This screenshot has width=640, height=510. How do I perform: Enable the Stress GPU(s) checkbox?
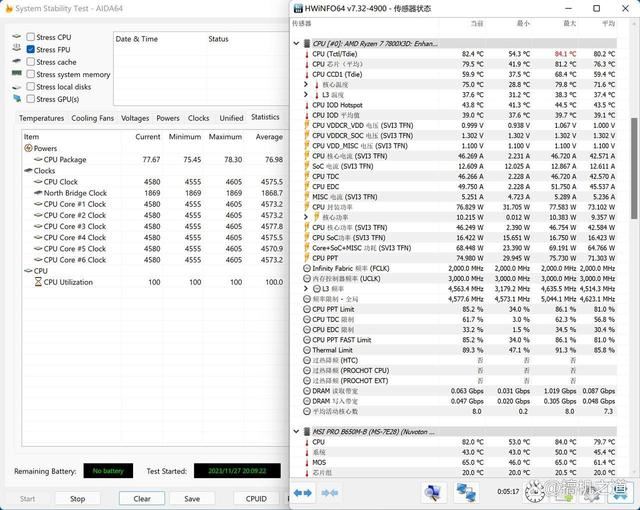[x=31, y=99]
